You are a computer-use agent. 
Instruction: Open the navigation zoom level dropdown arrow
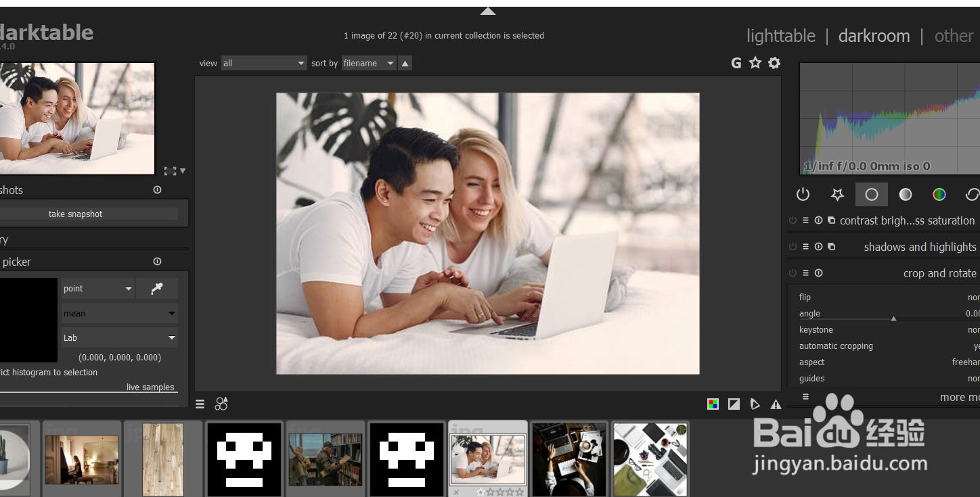pos(182,171)
